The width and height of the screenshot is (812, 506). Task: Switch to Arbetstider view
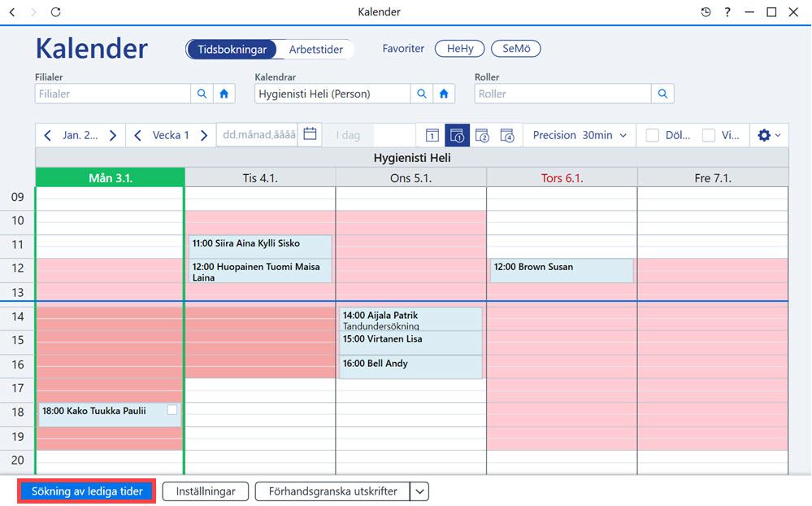(316, 50)
